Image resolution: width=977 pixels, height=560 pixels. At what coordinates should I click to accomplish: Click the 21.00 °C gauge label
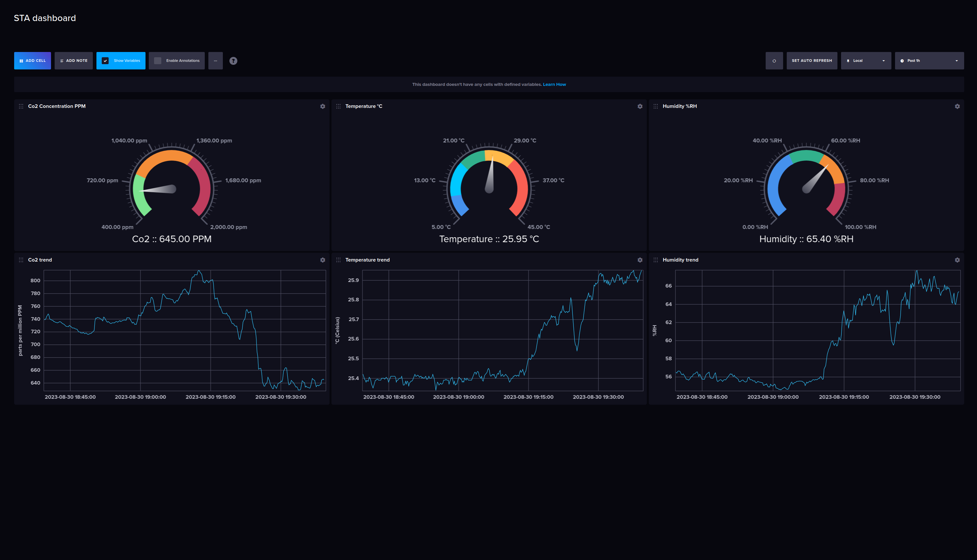(454, 141)
